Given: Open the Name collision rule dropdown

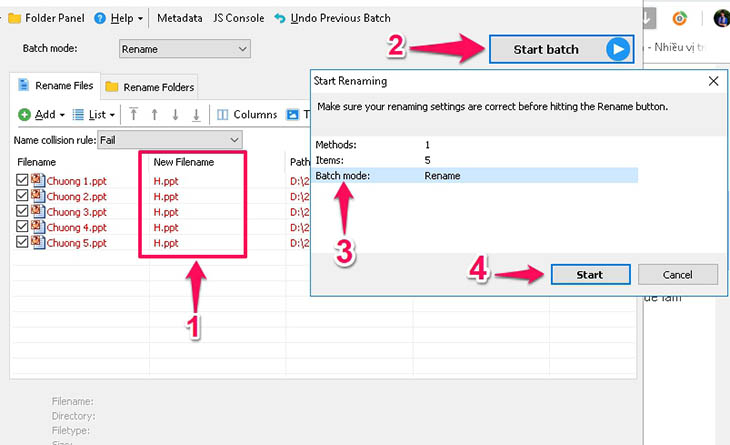Looking at the screenshot, I should tap(170, 140).
